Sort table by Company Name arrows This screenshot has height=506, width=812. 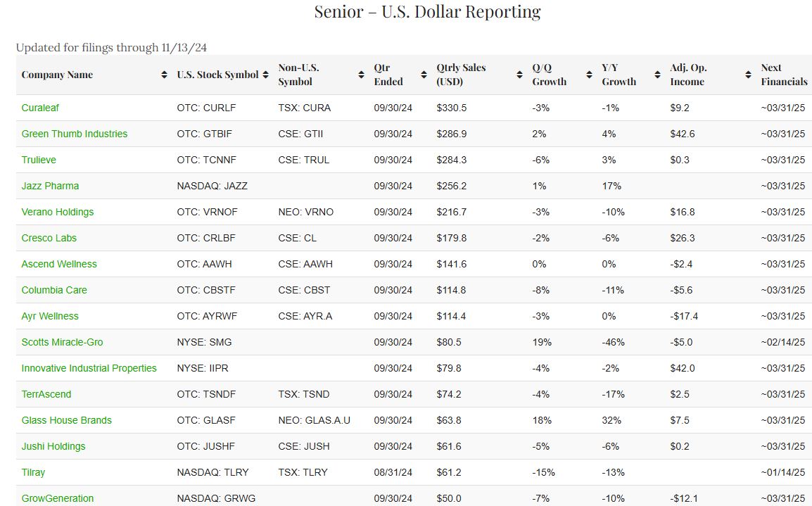coord(164,75)
